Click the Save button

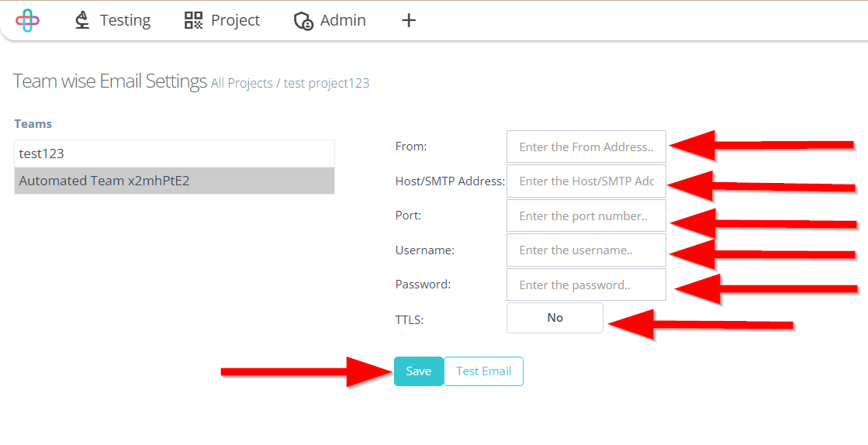pos(419,371)
